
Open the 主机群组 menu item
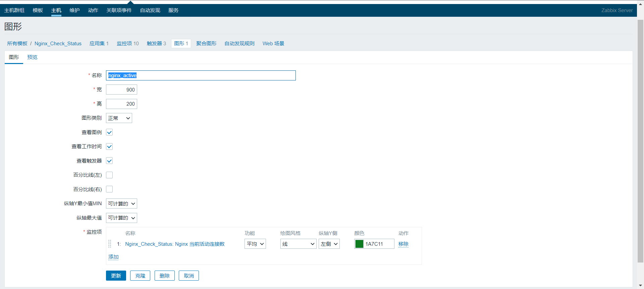click(x=14, y=10)
